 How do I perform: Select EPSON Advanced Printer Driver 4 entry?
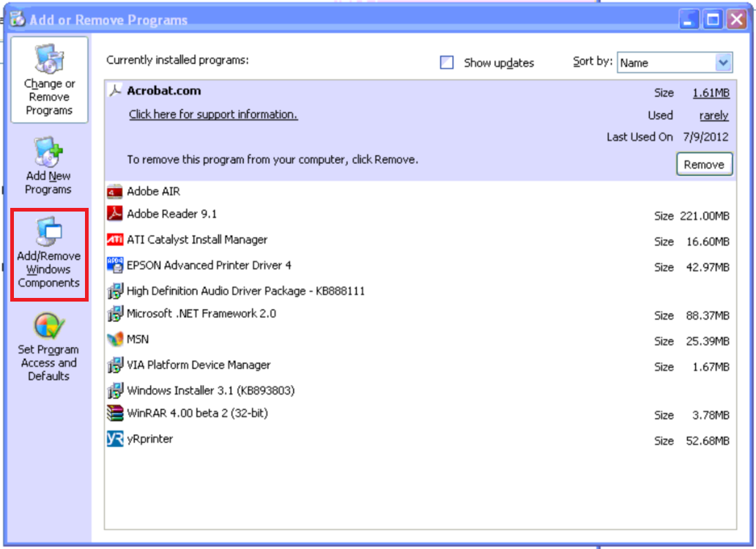pyautogui.click(x=420, y=265)
